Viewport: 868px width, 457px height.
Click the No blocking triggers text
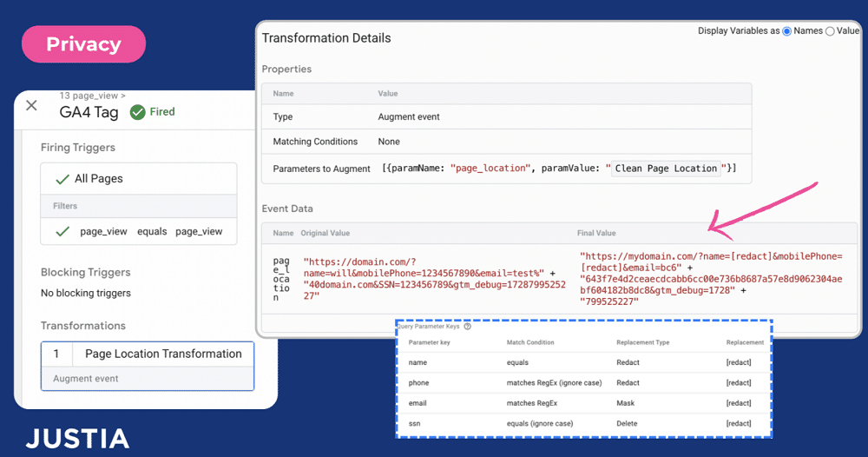[x=86, y=293]
